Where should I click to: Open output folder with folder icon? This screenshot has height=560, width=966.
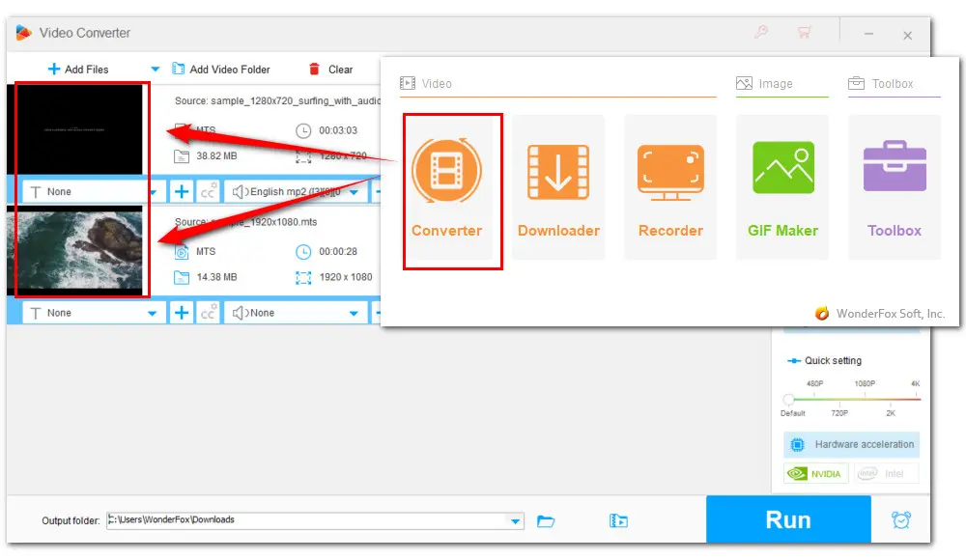coord(546,521)
